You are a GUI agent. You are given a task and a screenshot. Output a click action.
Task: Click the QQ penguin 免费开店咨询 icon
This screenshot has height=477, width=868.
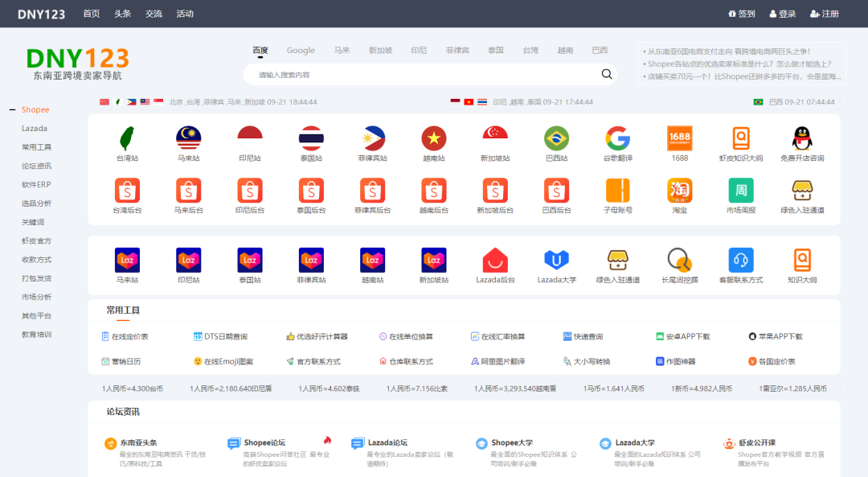click(x=802, y=138)
